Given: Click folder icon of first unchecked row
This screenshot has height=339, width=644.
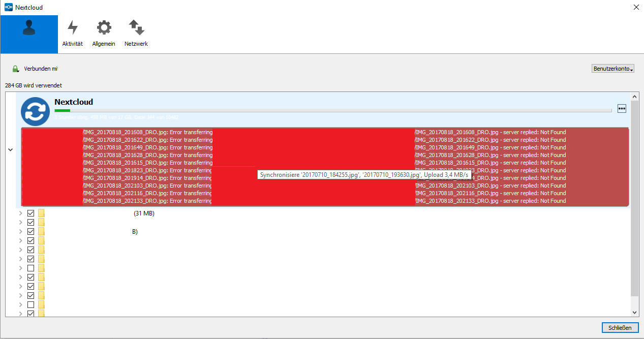Looking at the screenshot, I should (42, 268).
